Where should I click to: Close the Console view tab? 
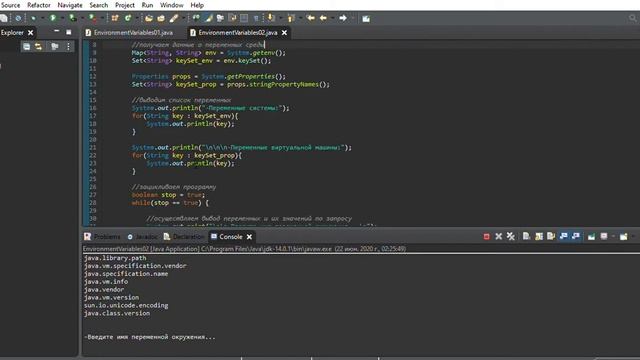click(x=249, y=237)
